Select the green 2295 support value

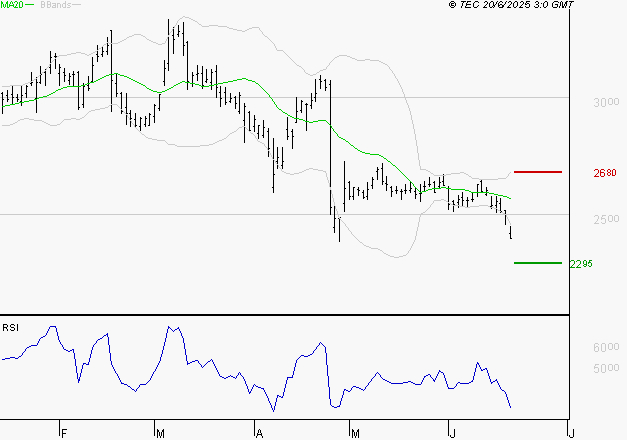(582, 264)
